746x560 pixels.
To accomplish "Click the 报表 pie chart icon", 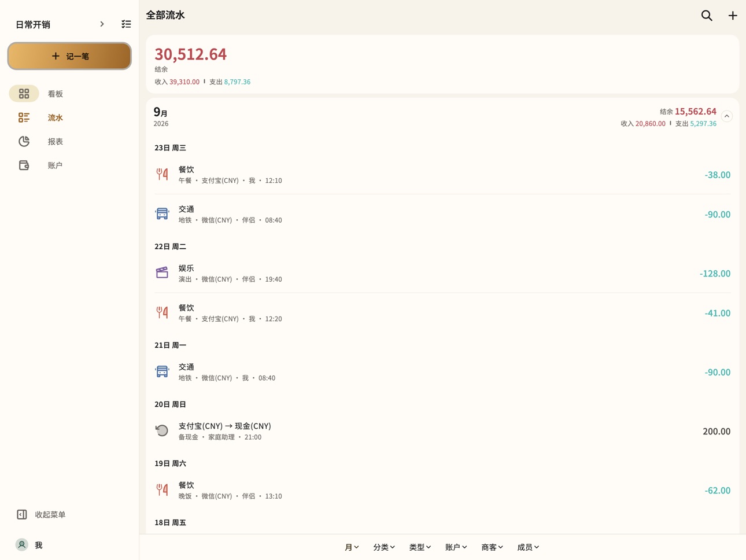I will [24, 141].
